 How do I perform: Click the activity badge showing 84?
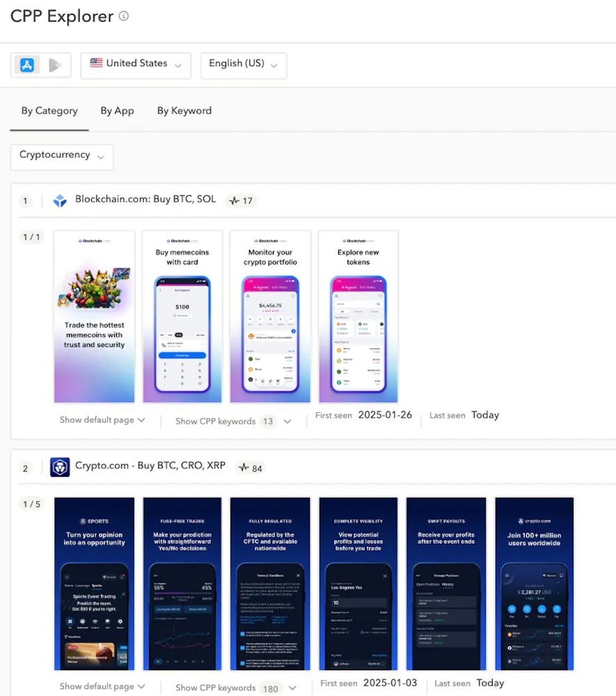[x=250, y=468]
